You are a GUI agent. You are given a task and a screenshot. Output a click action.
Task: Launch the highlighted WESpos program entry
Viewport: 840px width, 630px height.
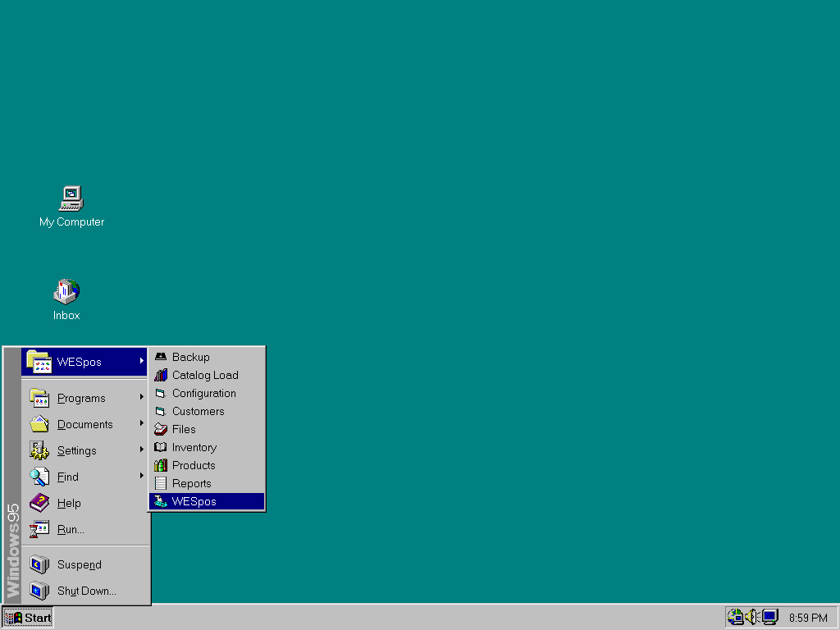pos(207,501)
